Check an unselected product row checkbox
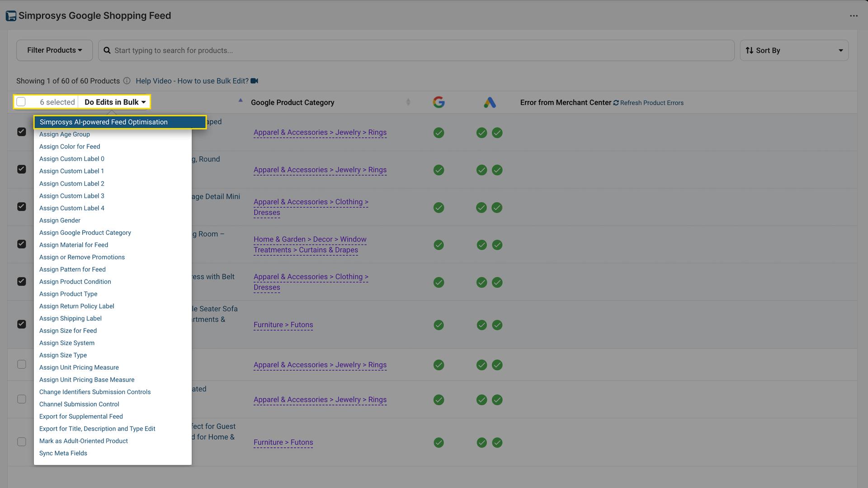Image resolution: width=868 pixels, height=488 pixels. 21,364
